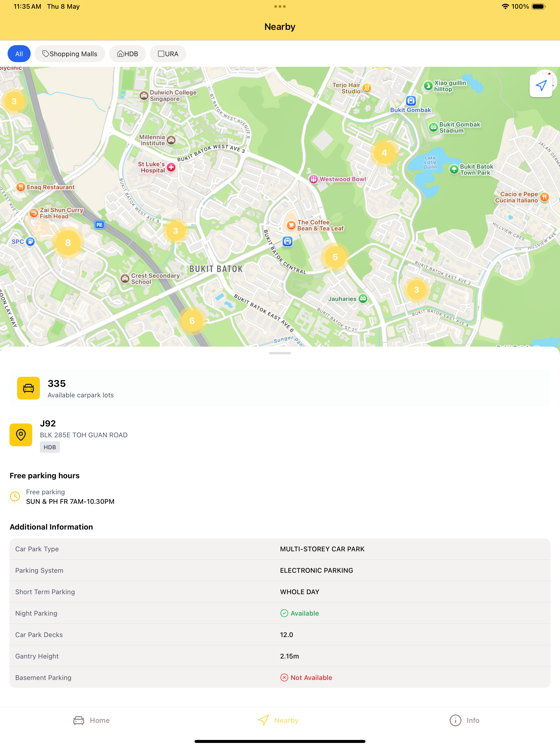
Task: Tap the current location arrow button
Action: pos(541,86)
